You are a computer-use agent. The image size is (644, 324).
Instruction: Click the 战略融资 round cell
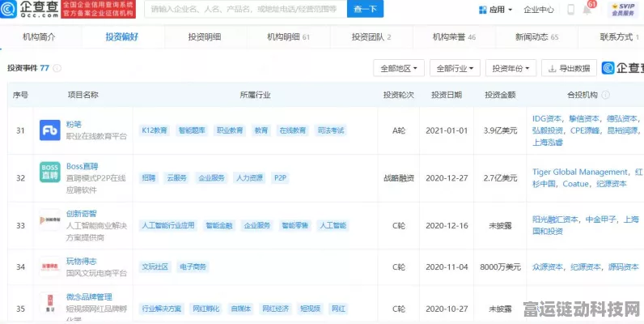pos(398,178)
